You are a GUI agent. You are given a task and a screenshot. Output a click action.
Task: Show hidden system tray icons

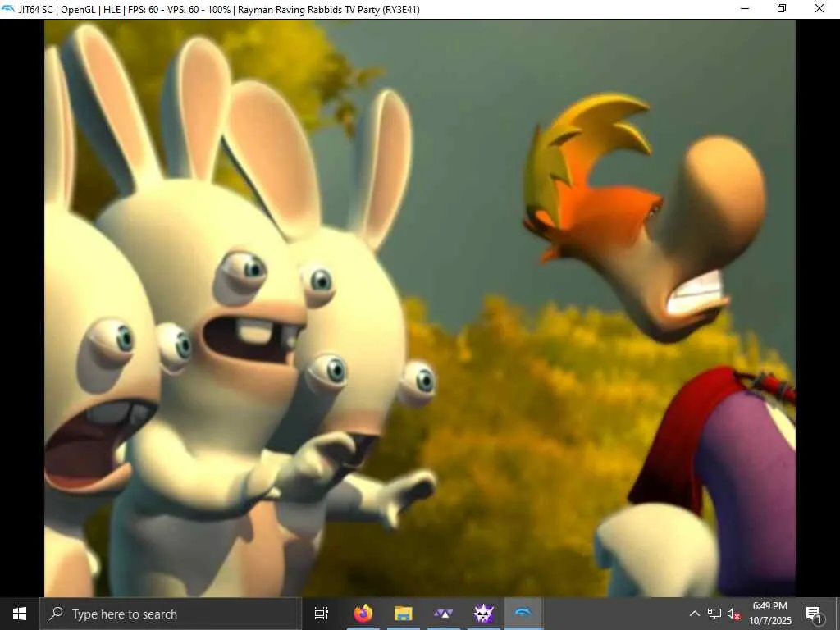coord(694,614)
